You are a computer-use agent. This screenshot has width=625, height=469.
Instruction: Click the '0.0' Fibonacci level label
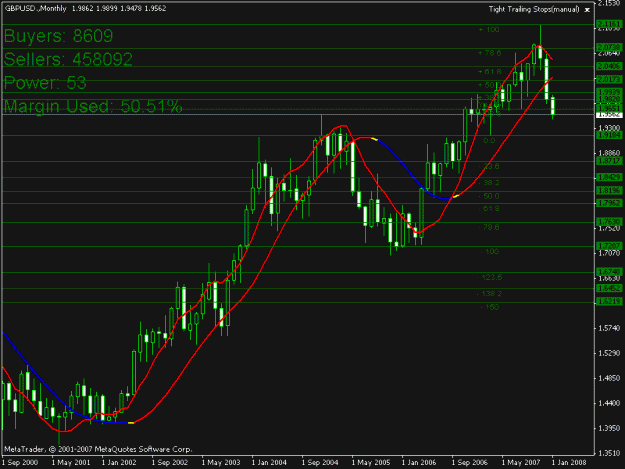pos(489,141)
